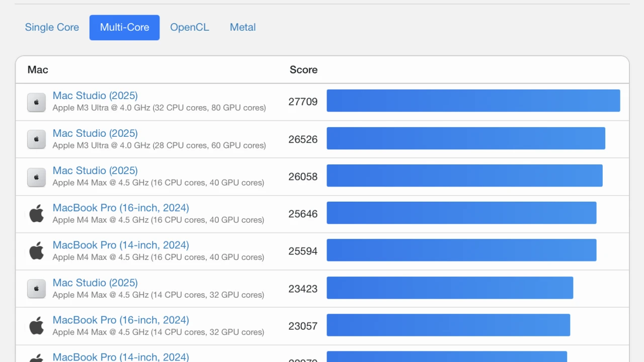Click Mac Studio icon beside 16-core M4 Max entry

36,177
